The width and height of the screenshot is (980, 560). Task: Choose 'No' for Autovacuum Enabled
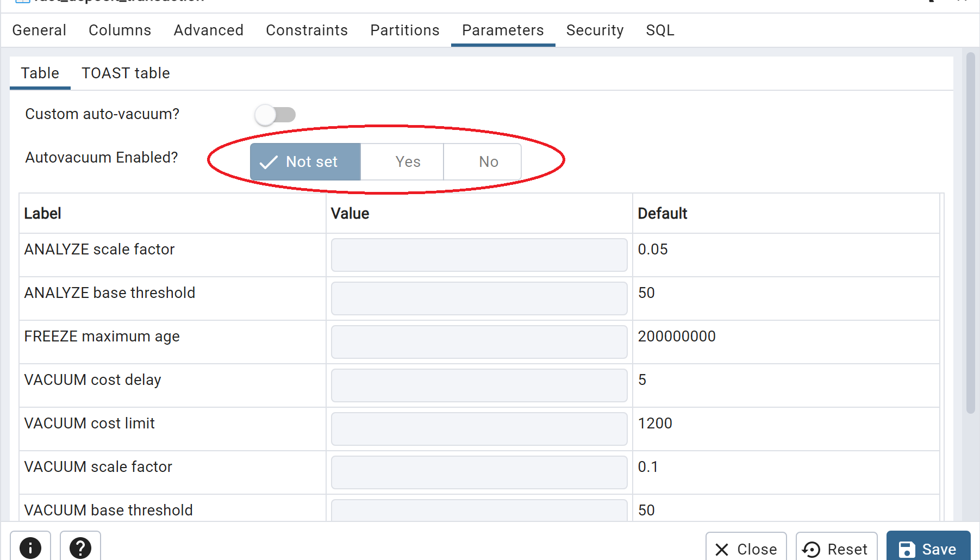[x=488, y=161]
